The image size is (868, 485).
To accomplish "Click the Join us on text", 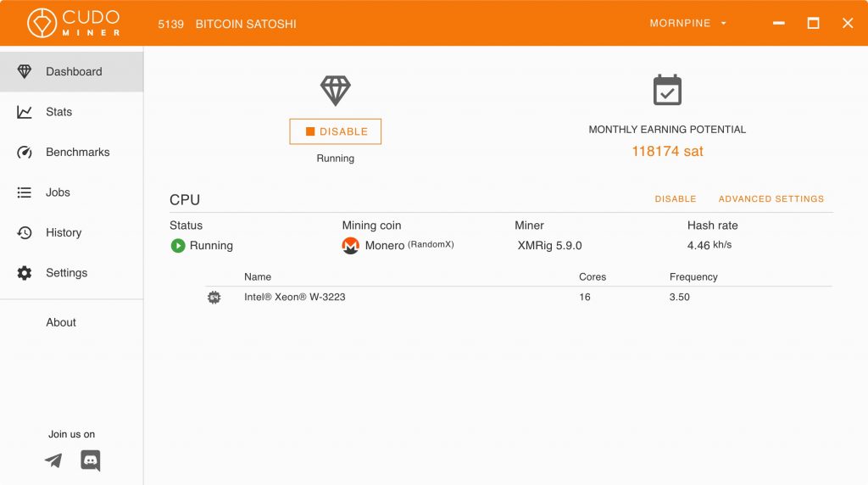I will [x=71, y=434].
